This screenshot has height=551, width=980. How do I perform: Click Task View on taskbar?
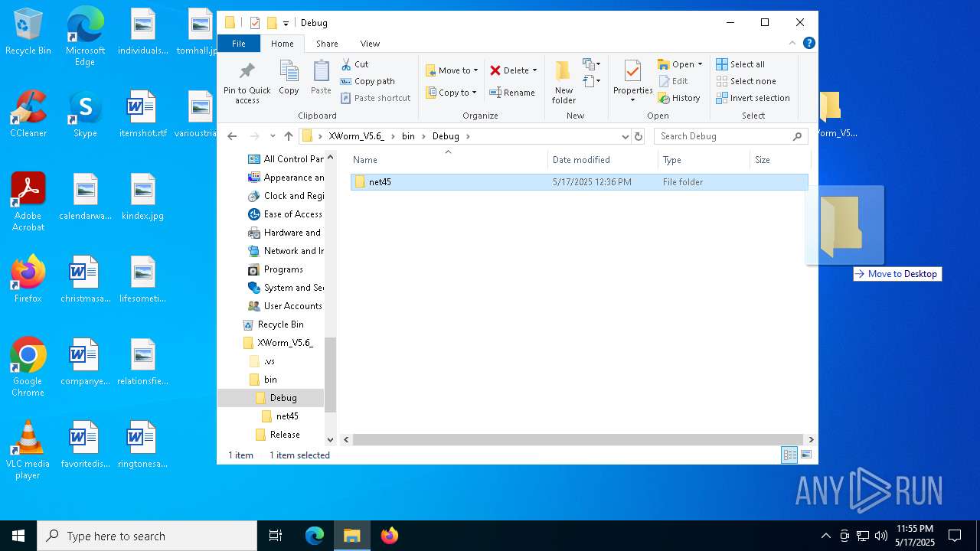[x=276, y=536]
